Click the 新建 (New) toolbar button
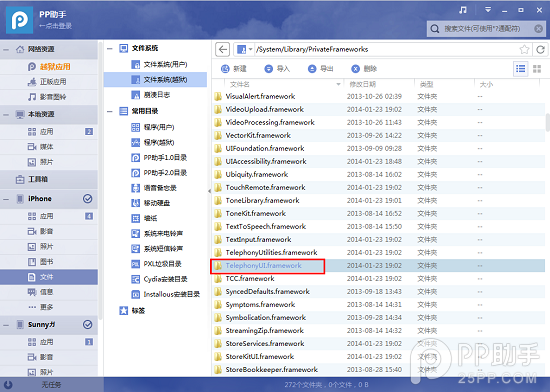550x392 pixels. click(x=234, y=69)
